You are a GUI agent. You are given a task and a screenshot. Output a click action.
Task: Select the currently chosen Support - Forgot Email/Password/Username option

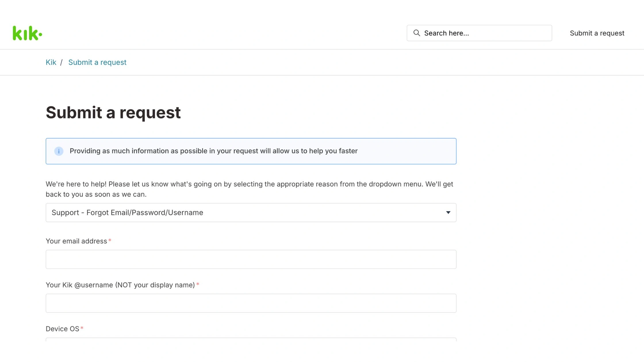(127, 213)
